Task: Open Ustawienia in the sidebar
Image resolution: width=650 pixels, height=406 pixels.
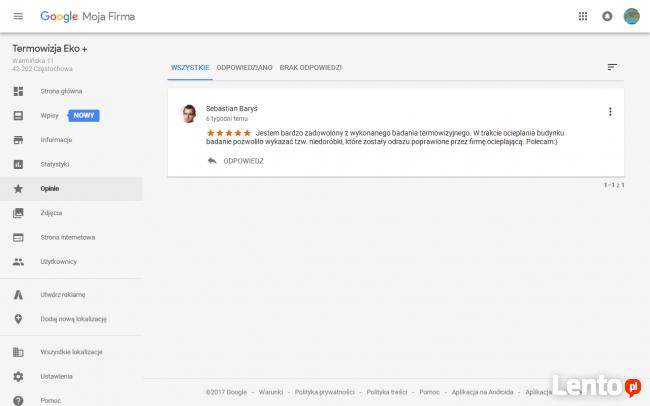Action: (x=56, y=377)
